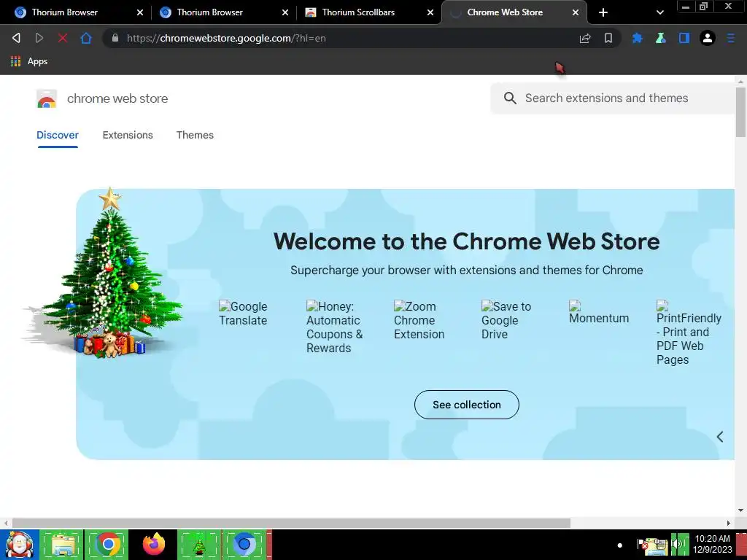
Task: Click the vertical scrollbar down arrow
Action: pyautogui.click(x=740, y=510)
